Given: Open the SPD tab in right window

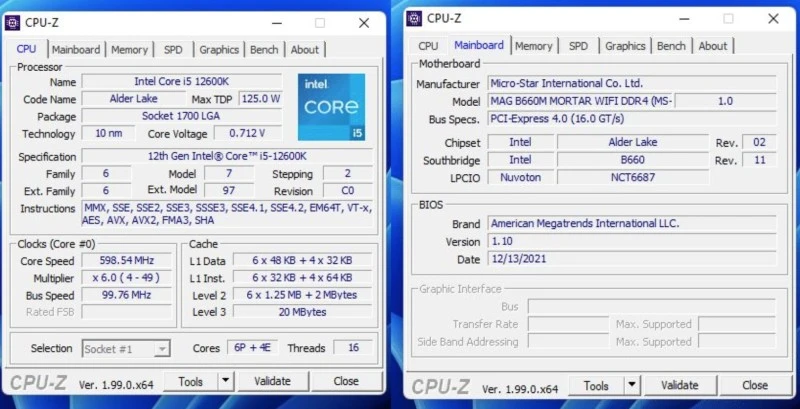Looking at the screenshot, I should (x=578, y=46).
